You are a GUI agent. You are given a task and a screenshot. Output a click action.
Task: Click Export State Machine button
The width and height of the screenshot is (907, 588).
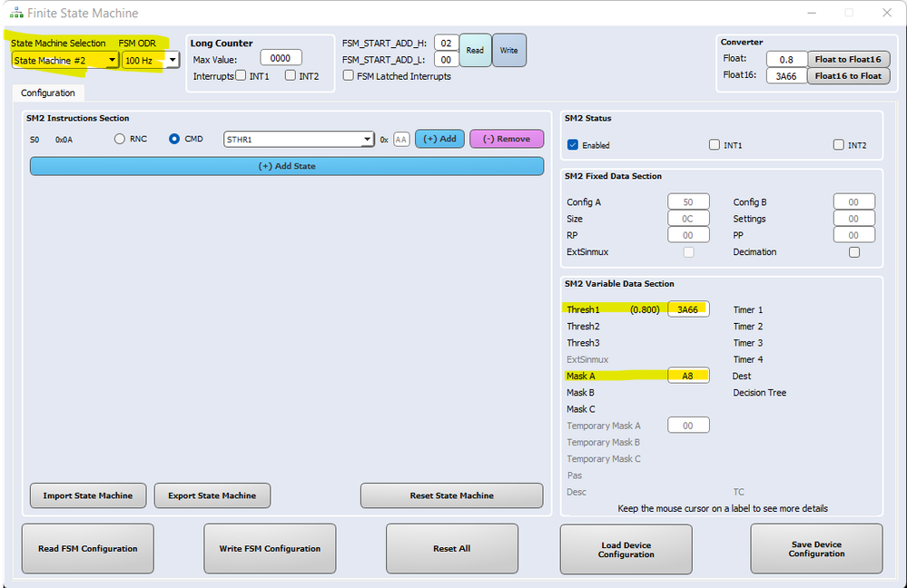(x=212, y=495)
